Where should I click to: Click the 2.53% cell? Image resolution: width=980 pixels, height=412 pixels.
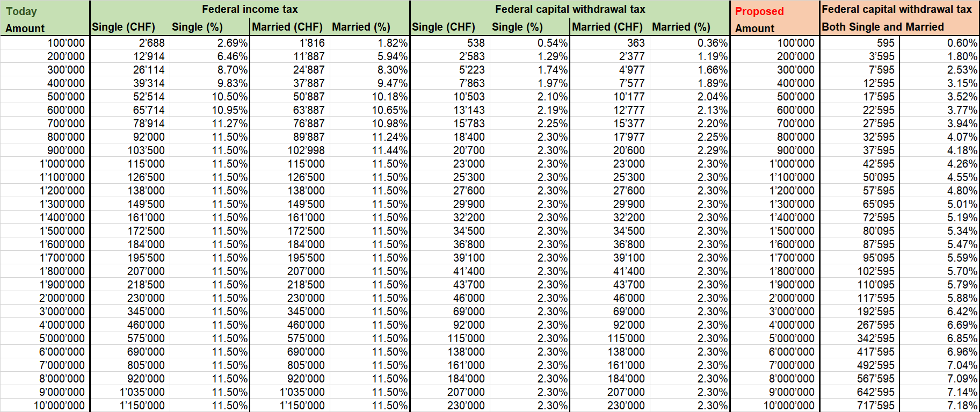click(x=940, y=70)
